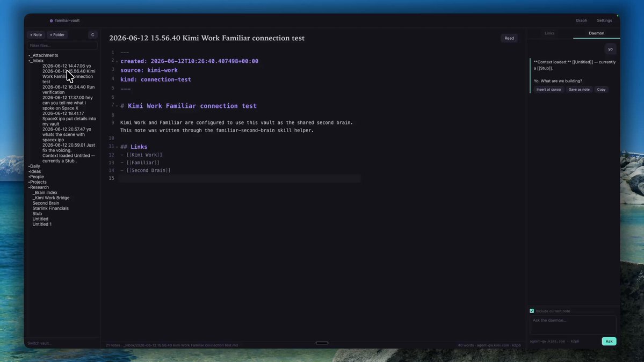Expand the People folder

pos(36,177)
